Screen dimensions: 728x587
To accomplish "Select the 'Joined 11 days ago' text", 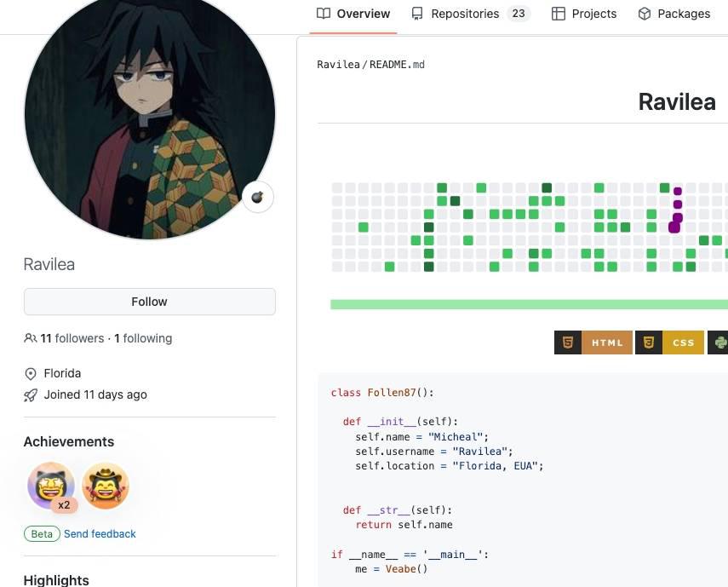I will (95, 394).
